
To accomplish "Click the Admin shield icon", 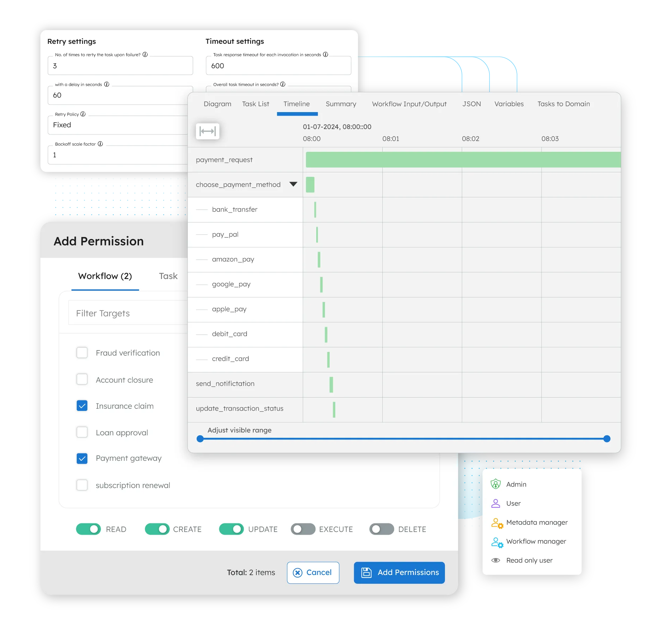I will click(x=496, y=484).
